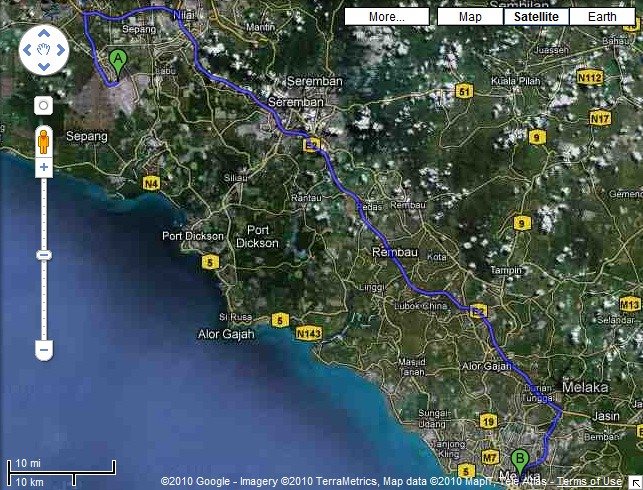Click the Linggi label
The width and height of the screenshot is (643, 490).
pos(372,287)
